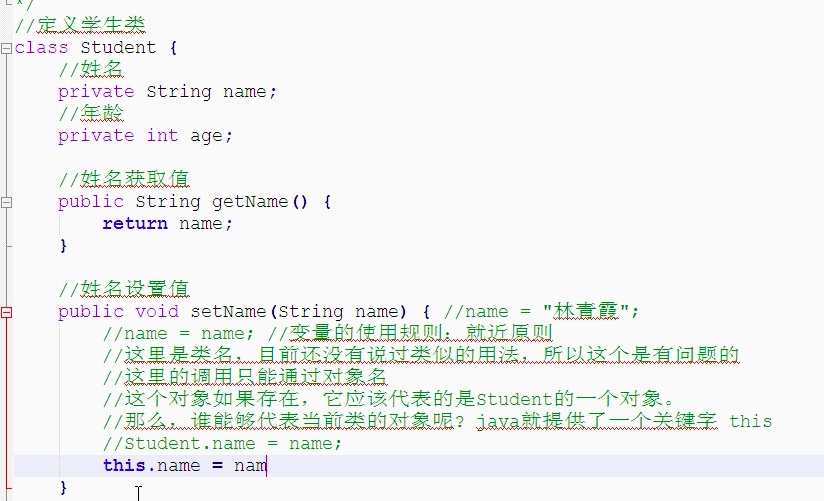This screenshot has width=824, height=501.
Task: Click 'setName(String name)' in method signature
Action: [x=298, y=312]
